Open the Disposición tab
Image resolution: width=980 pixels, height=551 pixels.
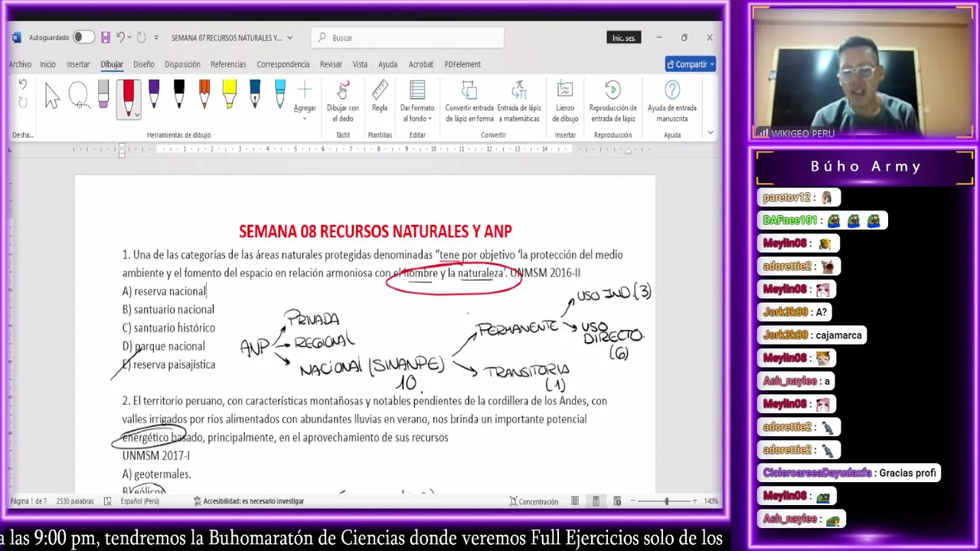182,64
